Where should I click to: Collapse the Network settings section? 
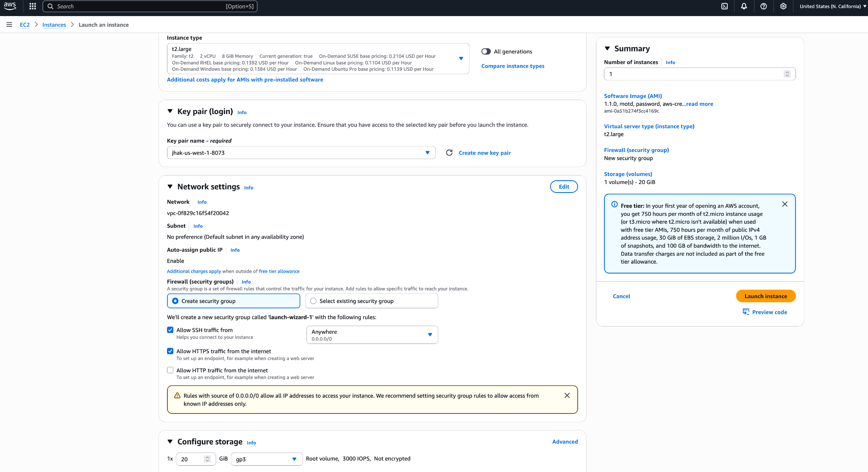click(x=170, y=187)
